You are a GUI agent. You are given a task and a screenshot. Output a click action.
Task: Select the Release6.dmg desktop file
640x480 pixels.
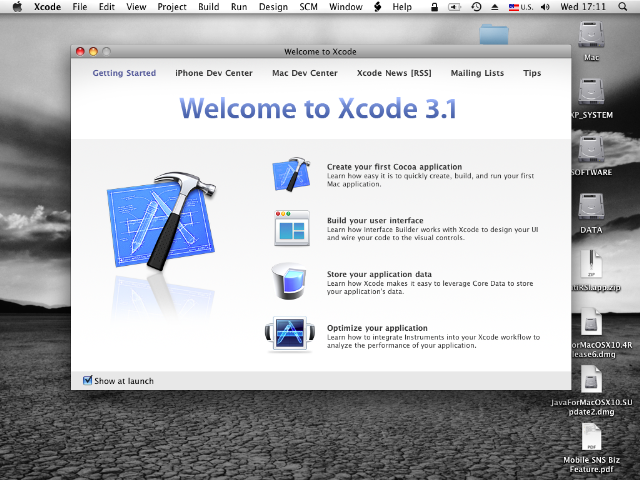coord(591,322)
